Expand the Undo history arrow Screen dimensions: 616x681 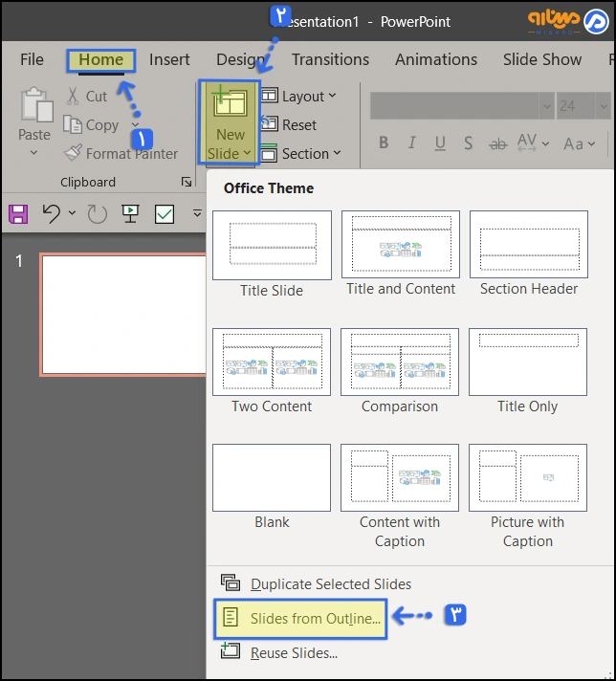[x=72, y=213]
